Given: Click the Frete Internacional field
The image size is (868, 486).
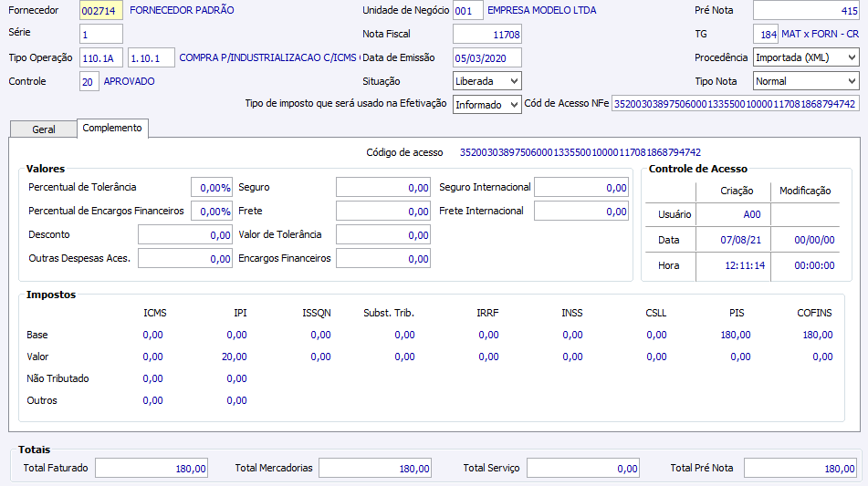Looking at the screenshot, I should (581, 212).
